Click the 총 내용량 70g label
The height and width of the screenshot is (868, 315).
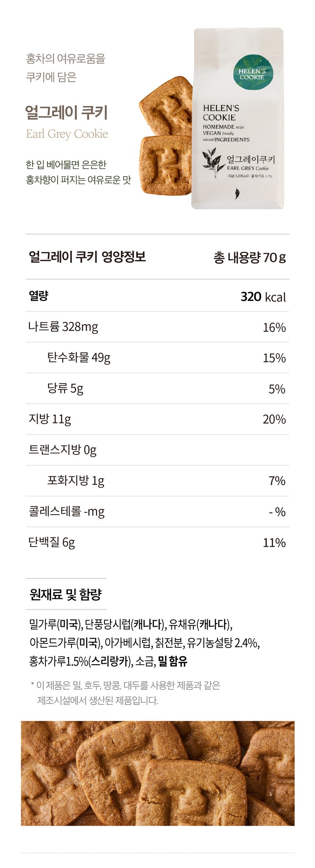click(249, 257)
